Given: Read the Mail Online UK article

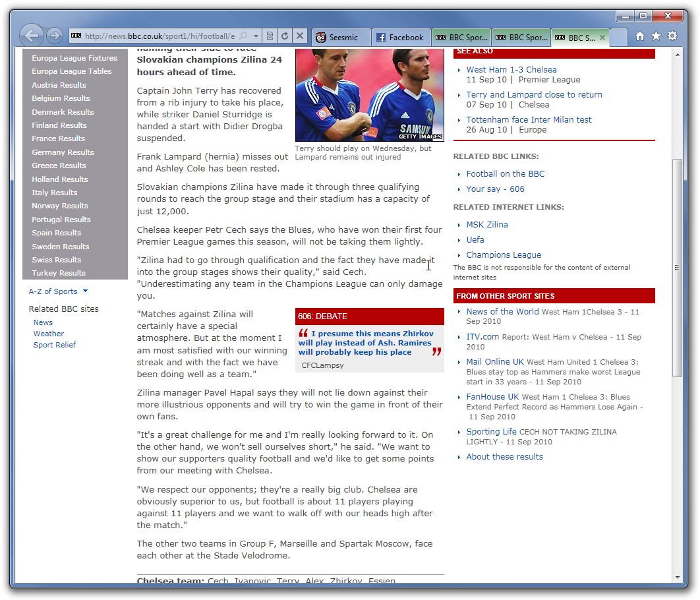Looking at the screenshot, I should pyautogui.click(x=496, y=361).
